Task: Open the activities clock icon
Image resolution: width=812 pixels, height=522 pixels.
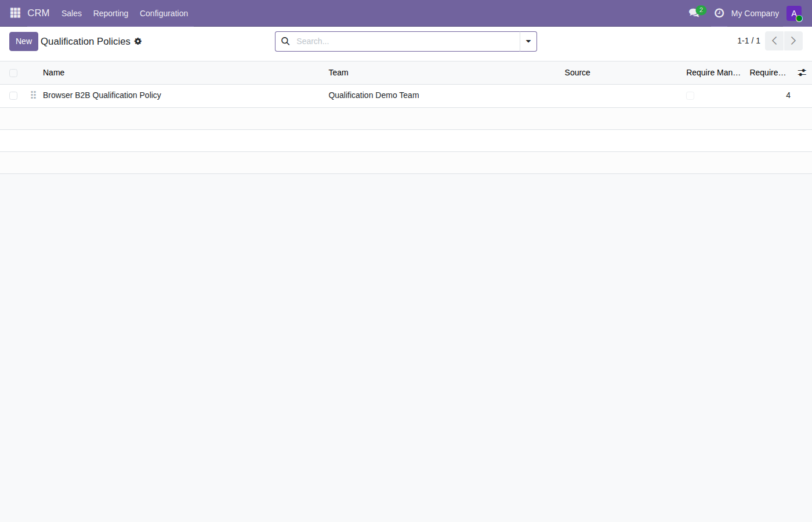Action: [x=719, y=13]
